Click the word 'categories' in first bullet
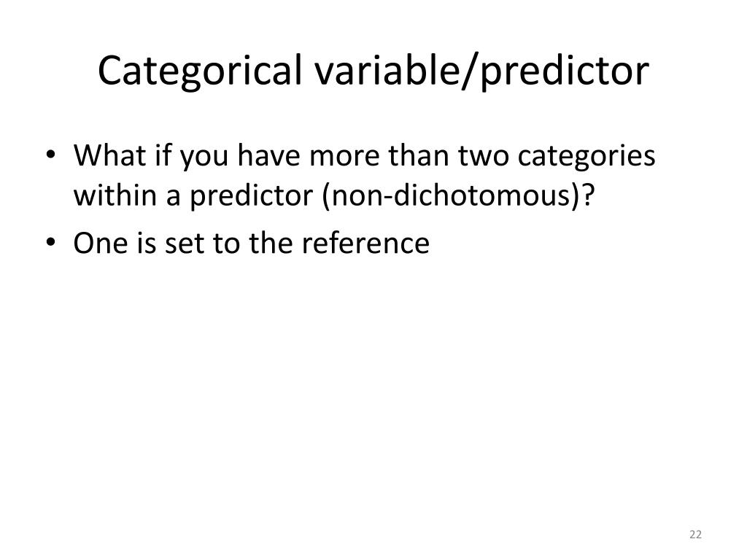747x560 pixels. 586,155
